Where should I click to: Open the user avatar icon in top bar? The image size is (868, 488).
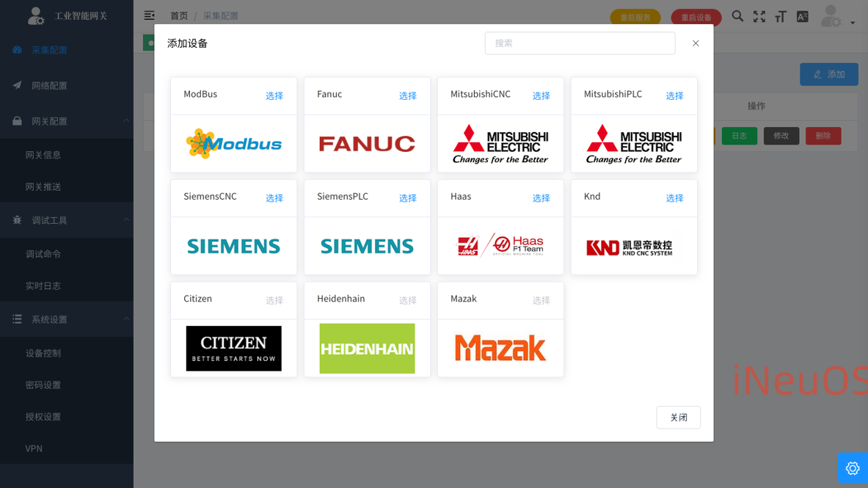[831, 16]
